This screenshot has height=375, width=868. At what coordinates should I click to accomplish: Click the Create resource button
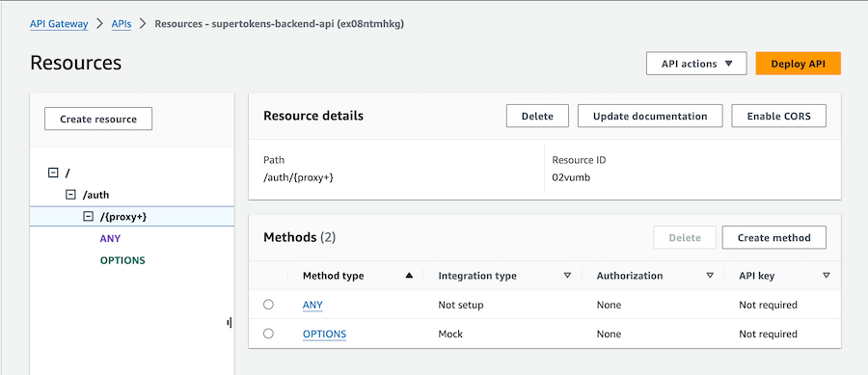coord(98,119)
